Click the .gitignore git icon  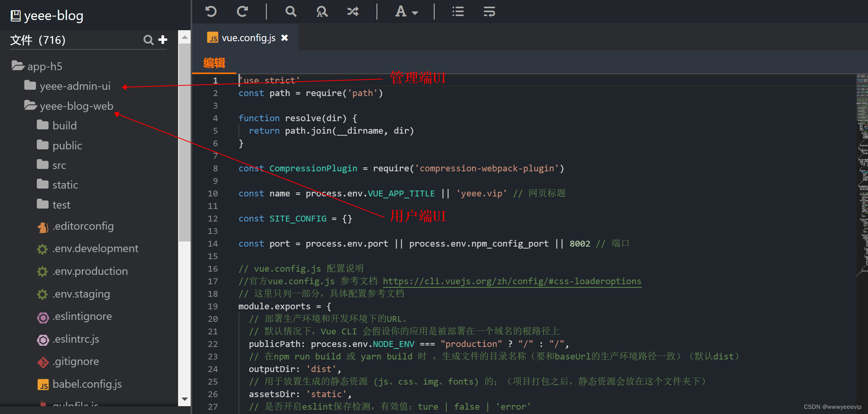click(43, 362)
